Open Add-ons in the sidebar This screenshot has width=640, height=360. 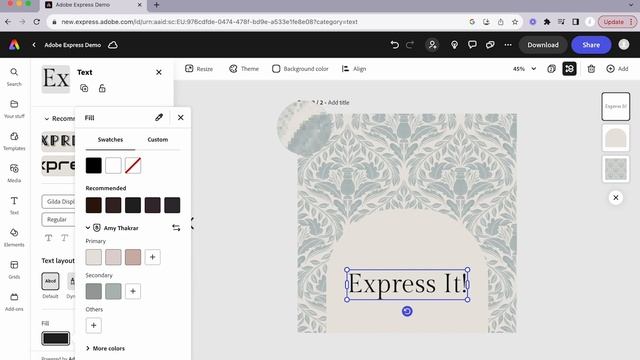pos(14,302)
